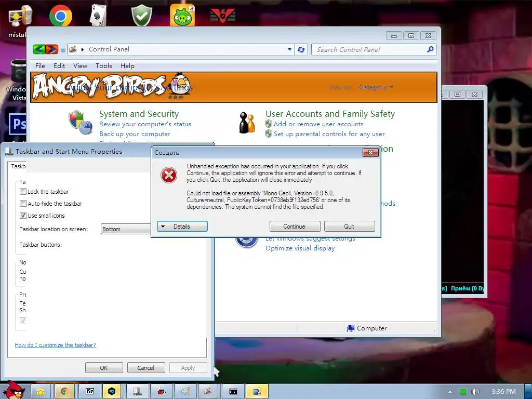
Task: Open the Help menu
Action: 127,66
